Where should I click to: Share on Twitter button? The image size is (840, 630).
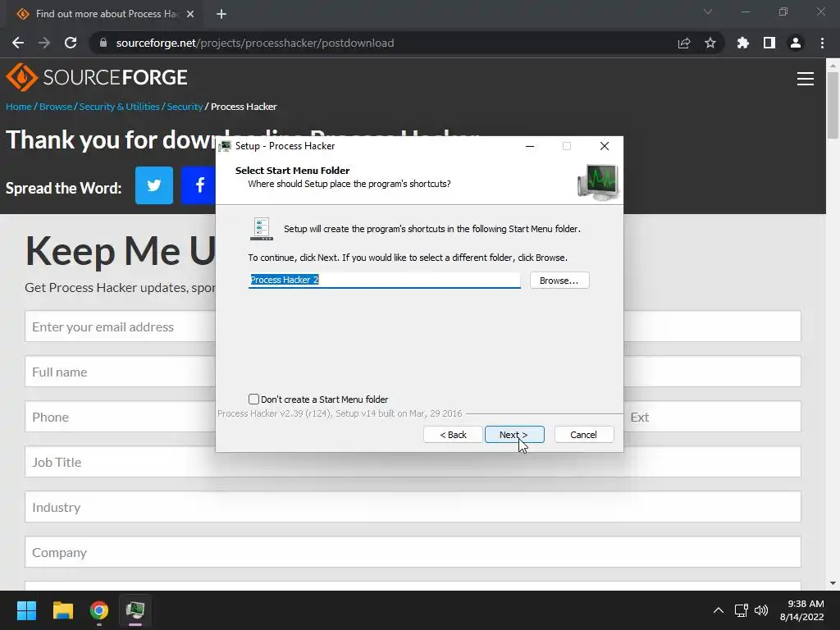(x=154, y=185)
